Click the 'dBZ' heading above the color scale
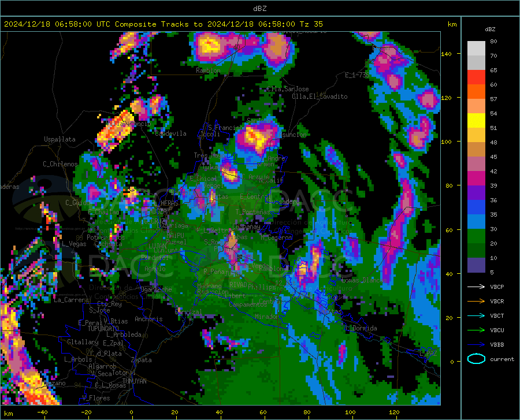The height and width of the screenshot is (420, 520). (490, 29)
